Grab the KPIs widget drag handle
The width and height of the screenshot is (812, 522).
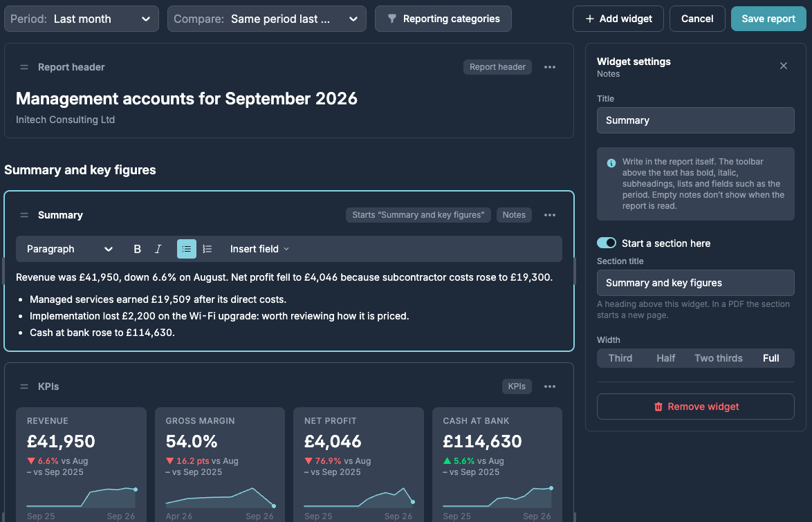pos(24,386)
